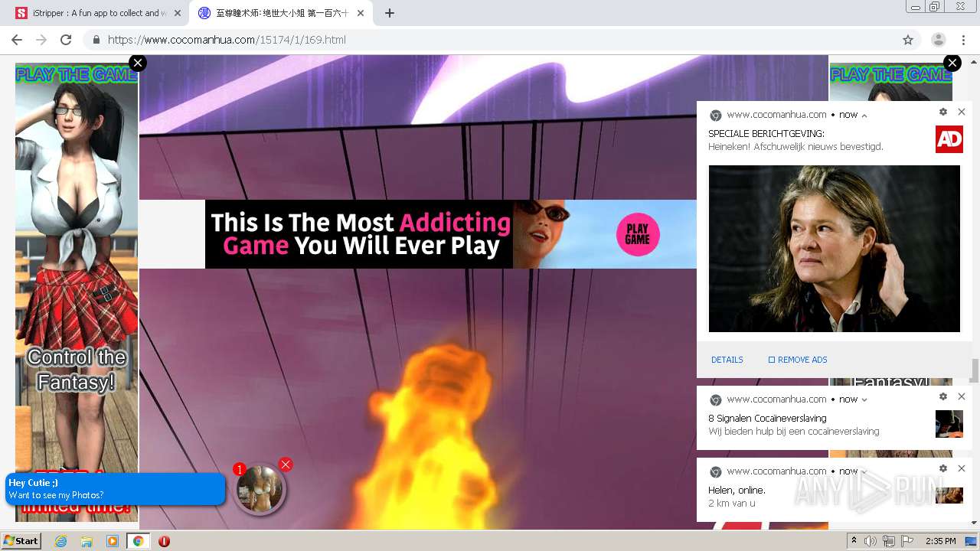The height and width of the screenshot is (551, 980).
Task: Open the Chrome profile avatar menu
Action: (939, 40)
